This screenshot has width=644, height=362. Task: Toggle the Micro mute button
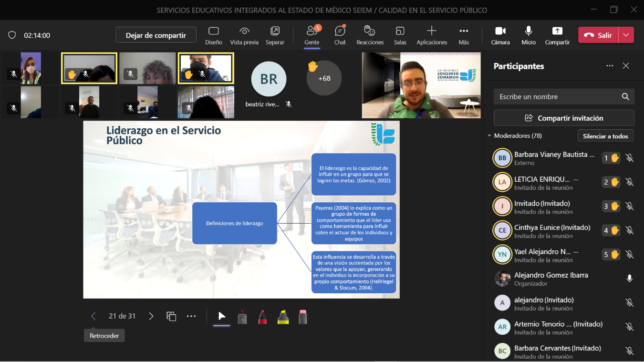[528, 35]
